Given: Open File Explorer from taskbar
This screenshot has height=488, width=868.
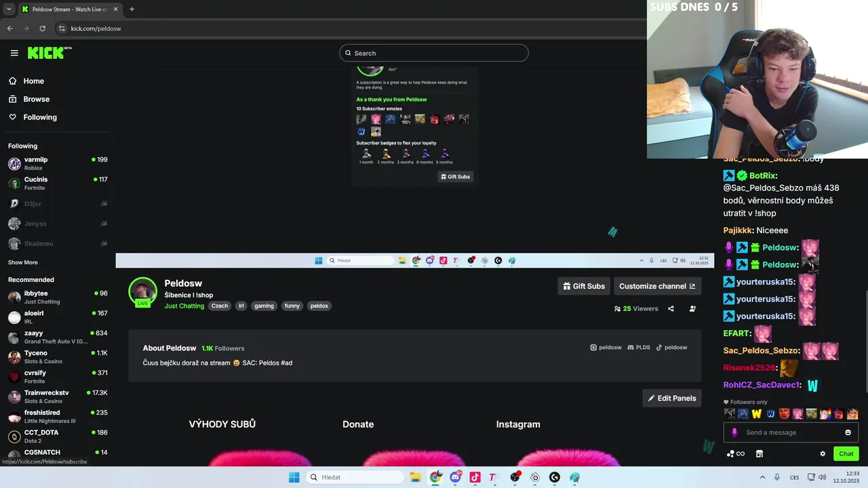Looking at the screenshot, I should pos(415,477).
